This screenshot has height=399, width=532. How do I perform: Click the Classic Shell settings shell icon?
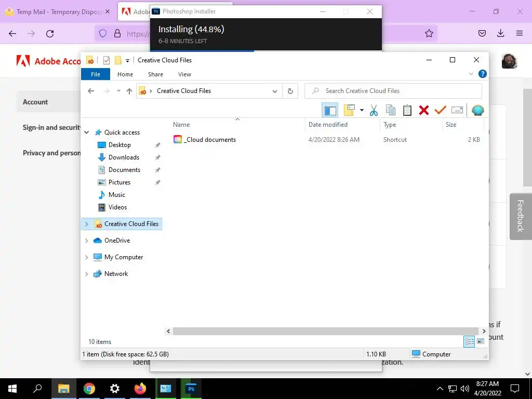click(478, 110)
